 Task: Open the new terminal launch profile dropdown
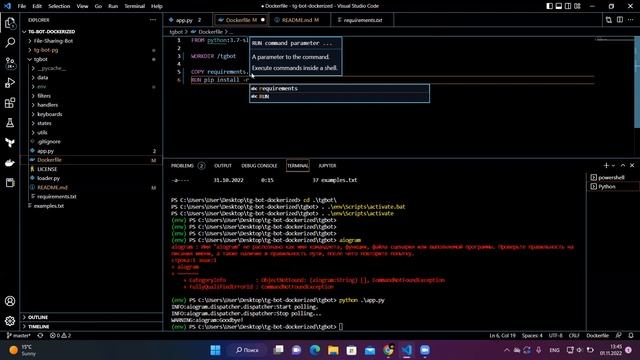pos(613,165)
